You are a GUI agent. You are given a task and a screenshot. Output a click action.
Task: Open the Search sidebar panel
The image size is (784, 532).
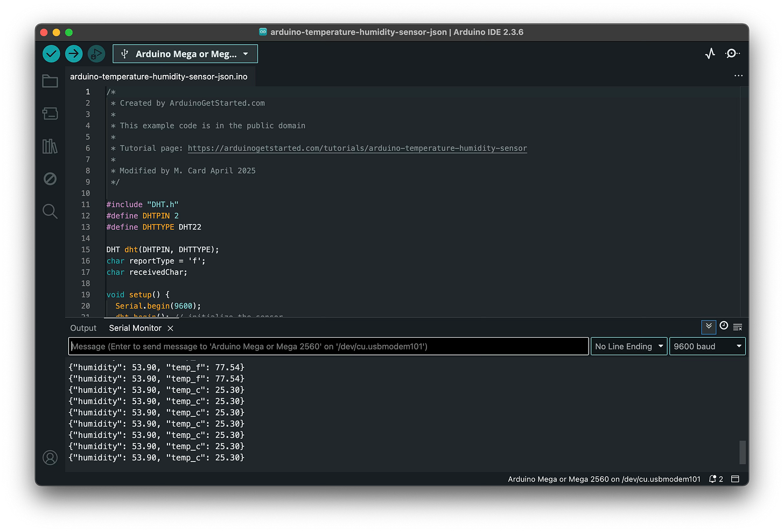tap(50, 211)
